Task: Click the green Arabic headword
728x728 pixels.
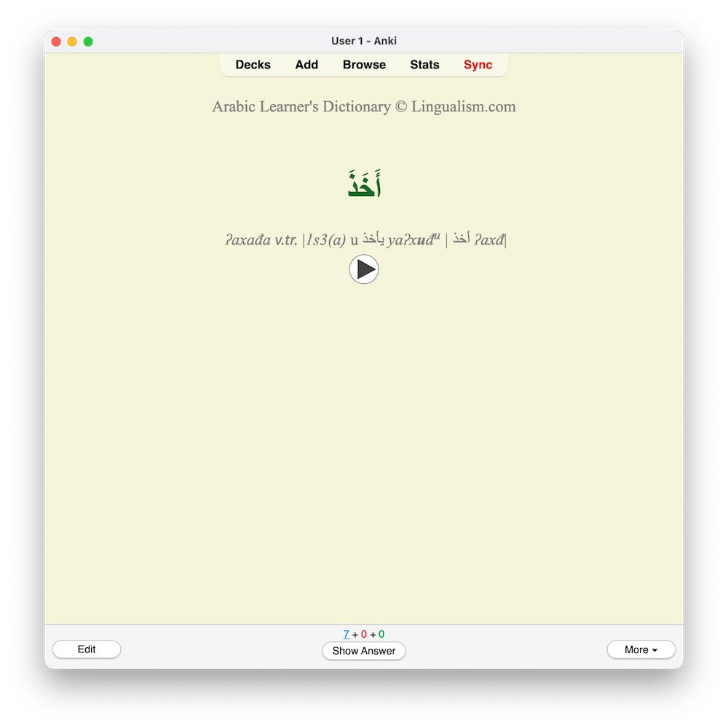Action: 364,183
